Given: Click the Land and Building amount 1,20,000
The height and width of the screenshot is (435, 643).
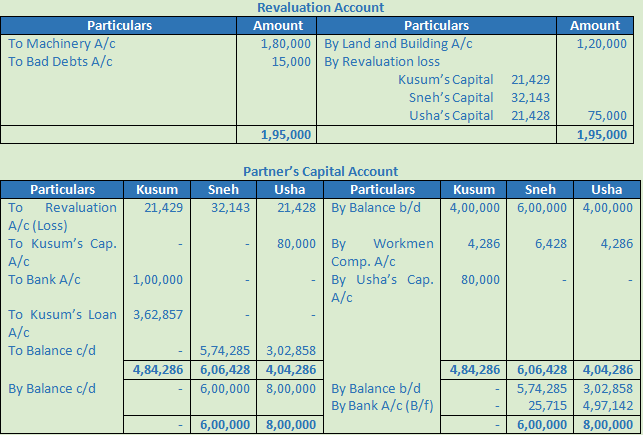Looking at the screenshot, I should point(602,43).
